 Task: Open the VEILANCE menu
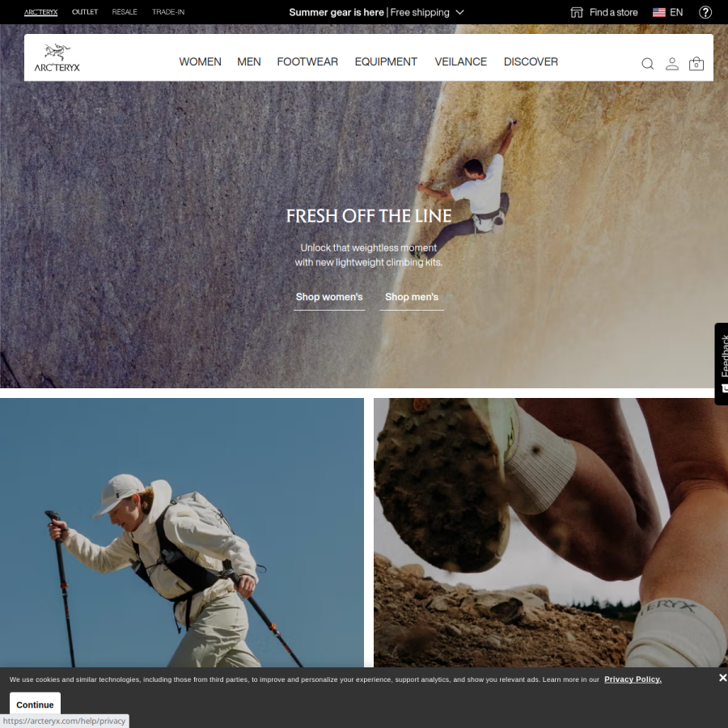(x=460, y=61)
